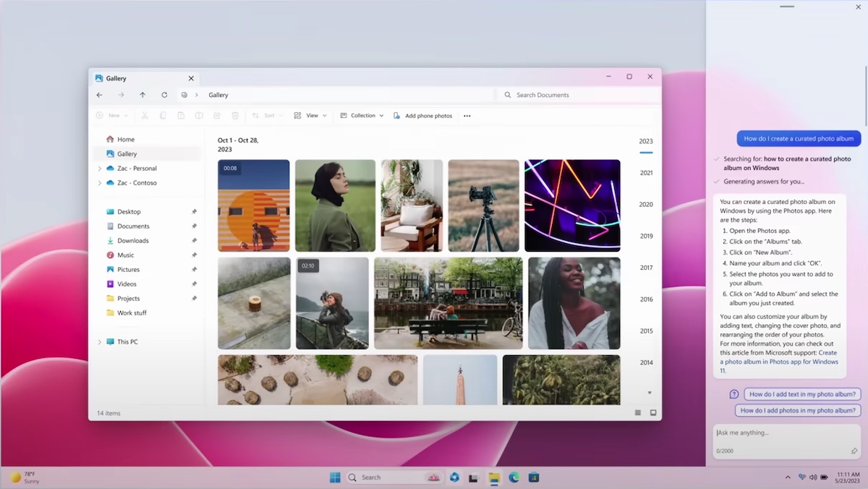Unpin Desktop from Quick access
This screenshot has height=489, width=868.
coord(194,212)
